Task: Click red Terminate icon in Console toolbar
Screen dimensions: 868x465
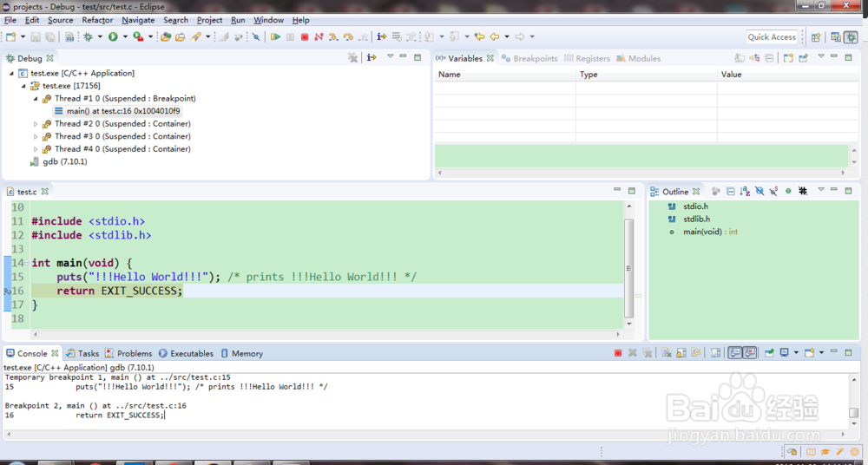Action: click(618, 352)
